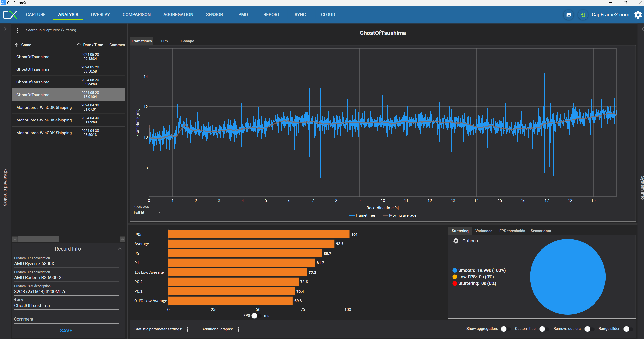
Task: Switch to the OVERLAY tab
Action: click(100, 15)
